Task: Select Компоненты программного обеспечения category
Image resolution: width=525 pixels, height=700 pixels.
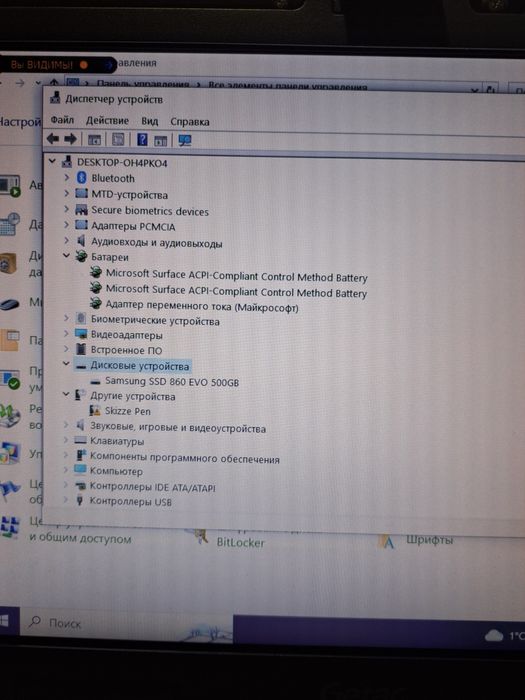Action: pyautogui.click(x=184, y=458)
